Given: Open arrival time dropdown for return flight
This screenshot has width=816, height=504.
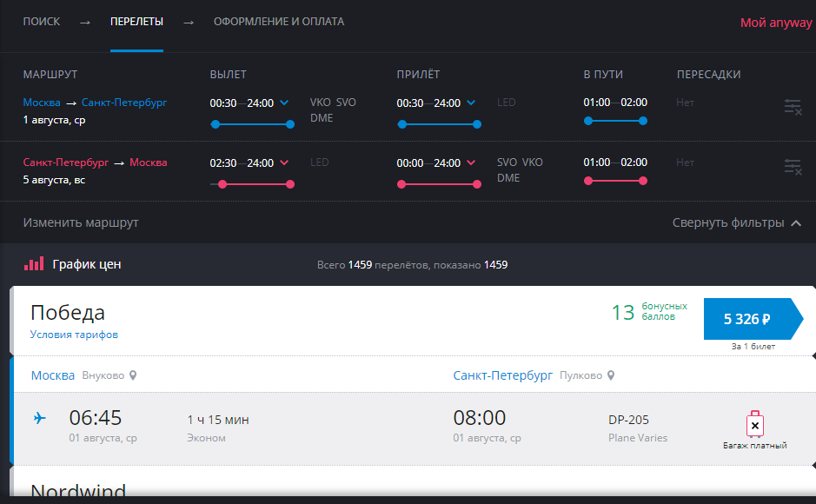Looking at the screenshot, I should click(472, 162).
